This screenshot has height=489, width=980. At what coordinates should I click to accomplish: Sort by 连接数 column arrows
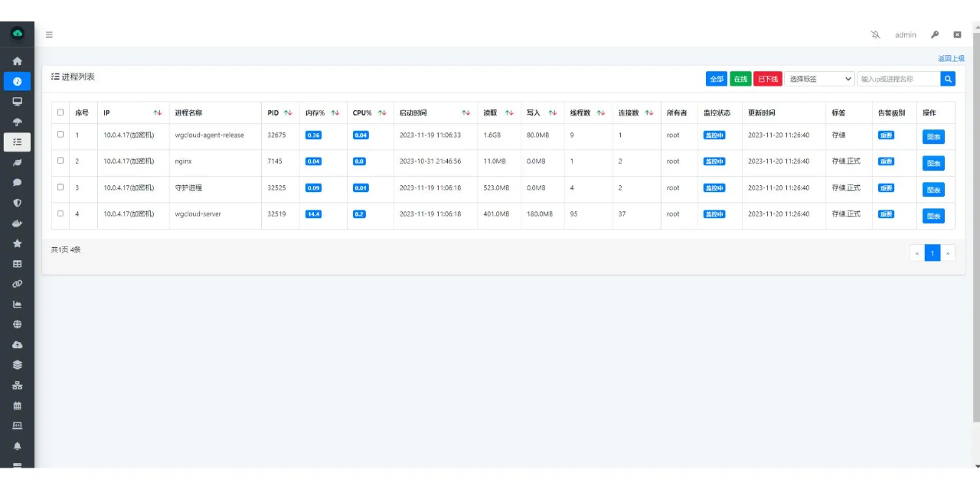point(649,113)
